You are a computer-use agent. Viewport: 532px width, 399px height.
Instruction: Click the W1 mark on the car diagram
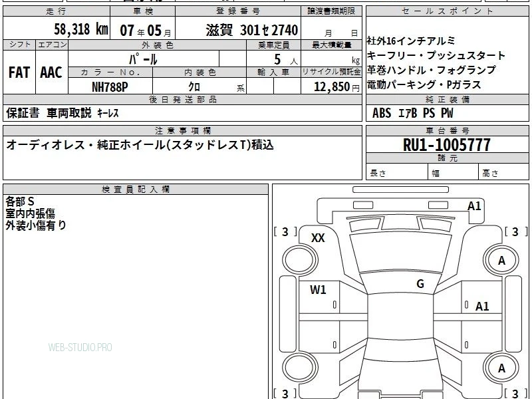click(x=318, y=290)
